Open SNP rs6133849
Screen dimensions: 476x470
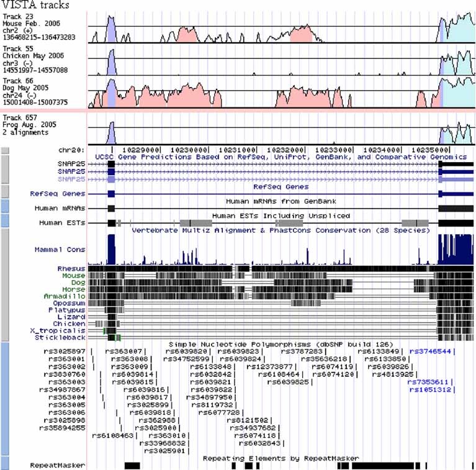[378, 351]
